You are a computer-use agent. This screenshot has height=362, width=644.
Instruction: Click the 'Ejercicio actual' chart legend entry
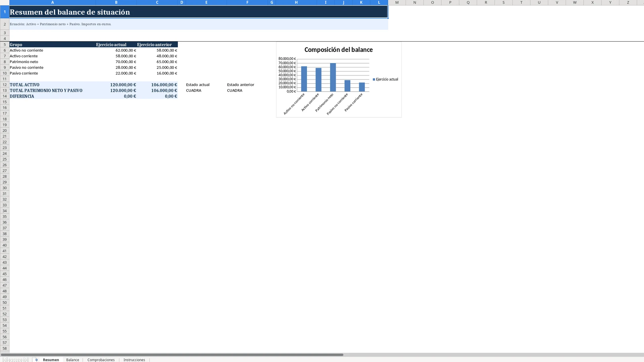(385, 79)
